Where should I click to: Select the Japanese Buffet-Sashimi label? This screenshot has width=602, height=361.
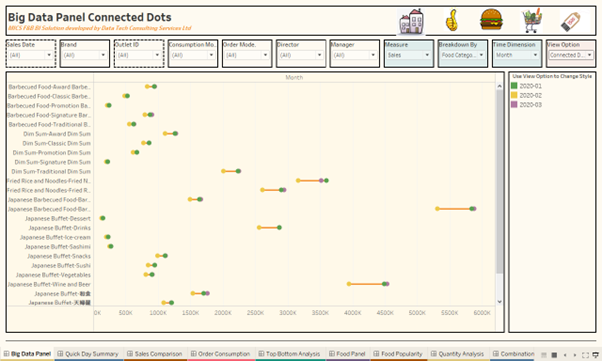click(58, 247)
